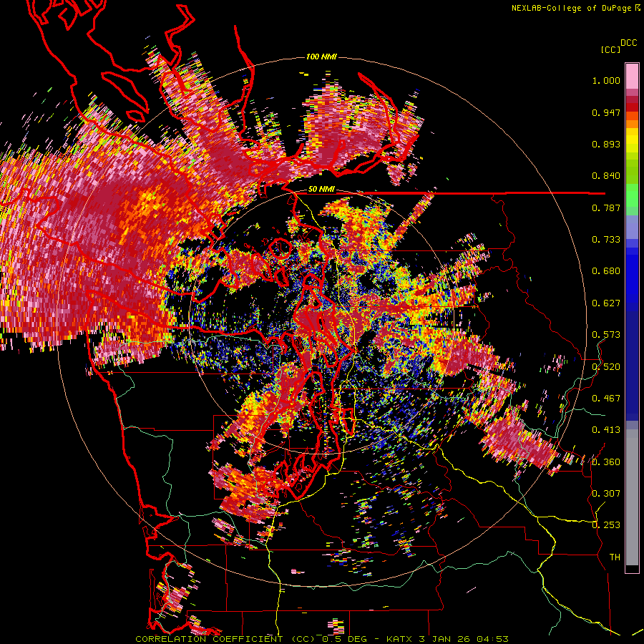Select the 0.253 color scale value
The height and width of the screenshot is (644, 644).
pos(606,525)
